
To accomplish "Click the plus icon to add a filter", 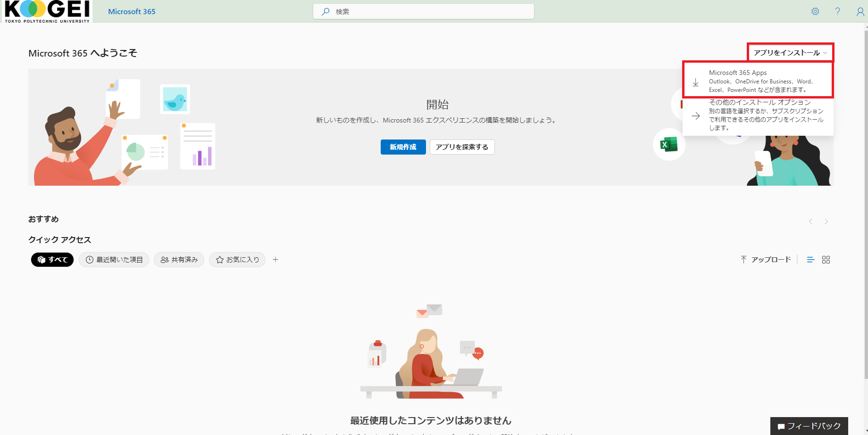I will 275,259.
